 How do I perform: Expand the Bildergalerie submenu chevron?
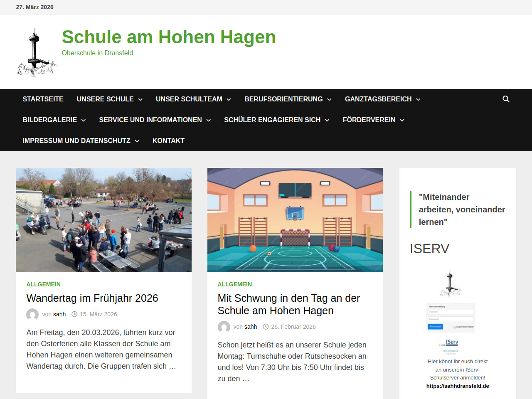click(x=84, y=121)
